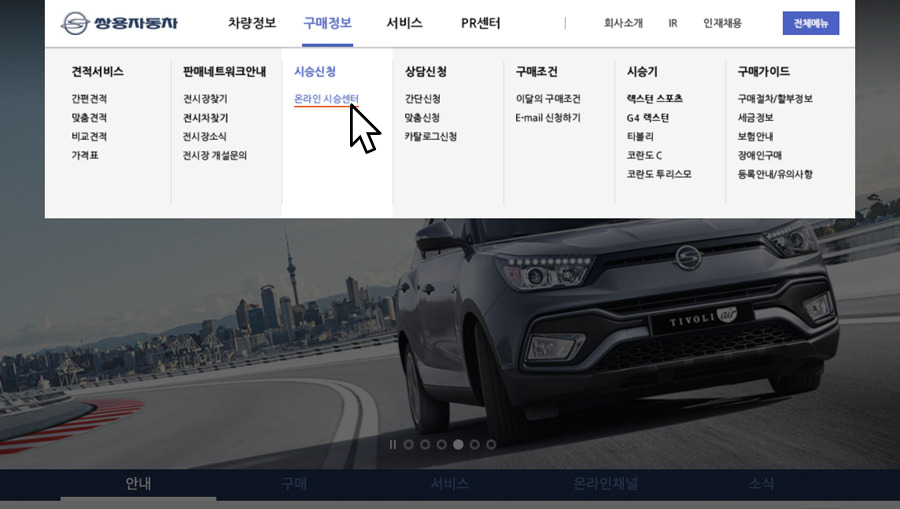Open 렉스턴 스포츠 review link
This screenshot has width=900, height=509.
(654, 99)
